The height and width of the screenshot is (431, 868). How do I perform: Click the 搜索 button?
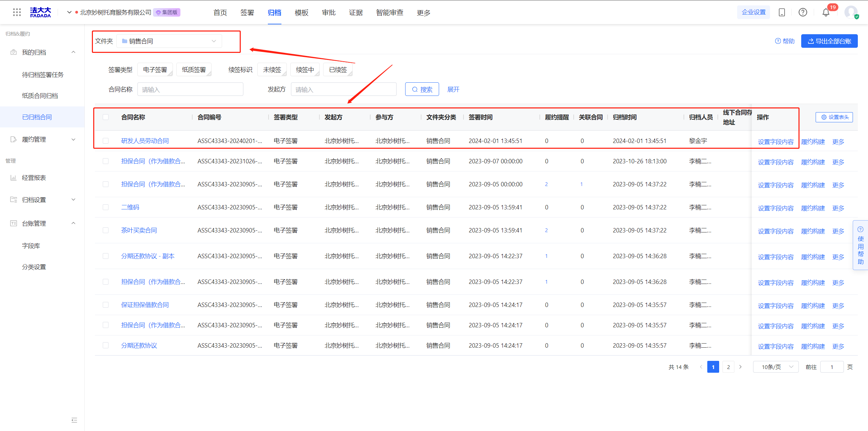pyautogui.click(x=422, y=89)
